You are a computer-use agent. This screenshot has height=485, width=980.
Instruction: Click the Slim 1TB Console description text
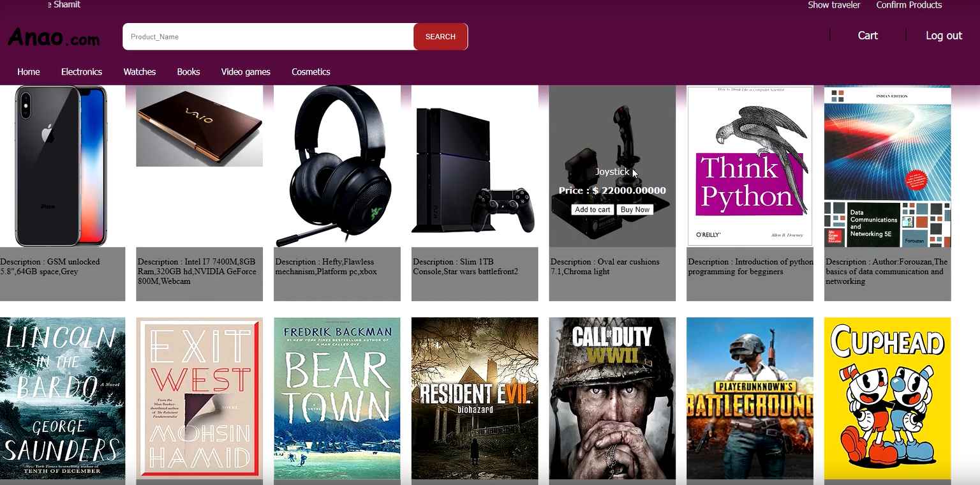[465, 267]
